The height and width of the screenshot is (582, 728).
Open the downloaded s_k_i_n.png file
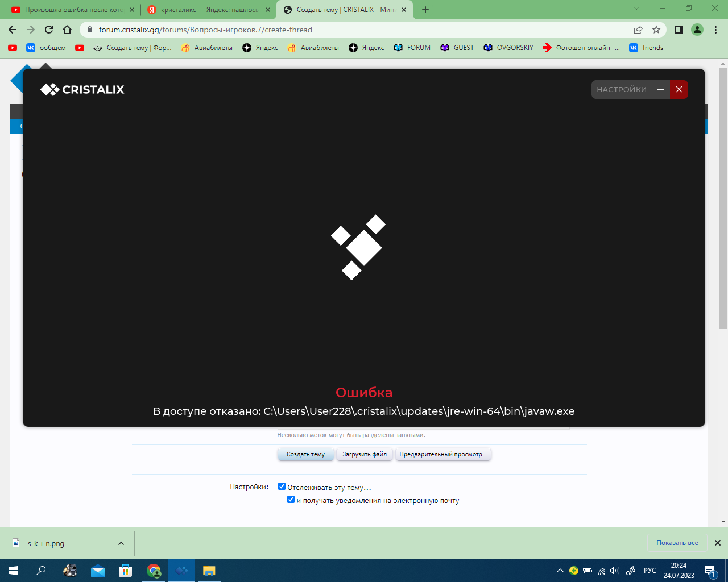47,543
